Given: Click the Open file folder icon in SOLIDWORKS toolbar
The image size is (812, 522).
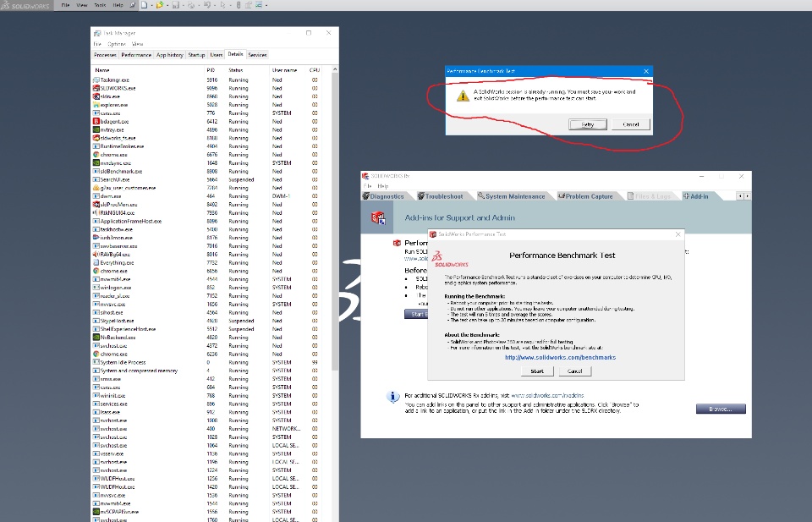Looking at the screenshot, I should tap(160, 5).
